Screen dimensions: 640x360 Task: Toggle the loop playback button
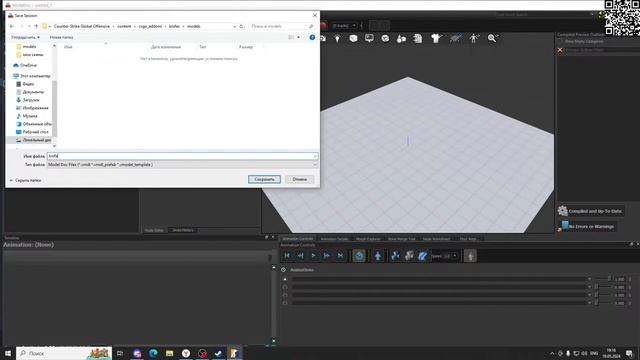click(359, 256)
